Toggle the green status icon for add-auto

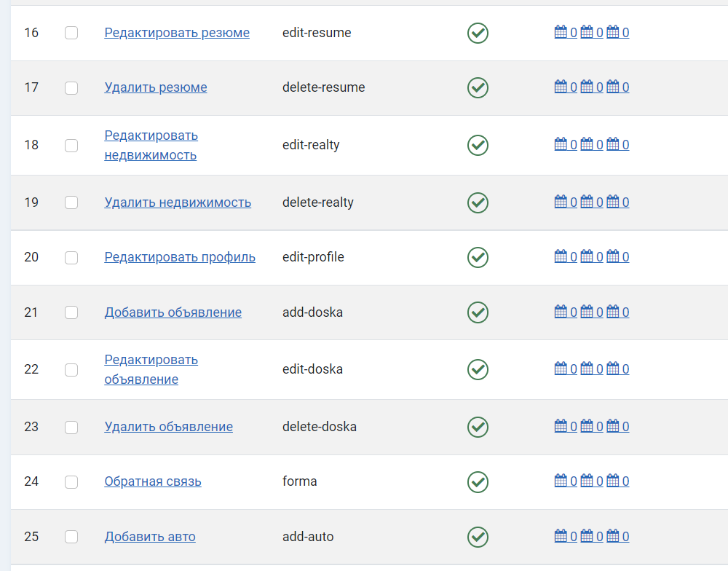(x=478, y=537)
